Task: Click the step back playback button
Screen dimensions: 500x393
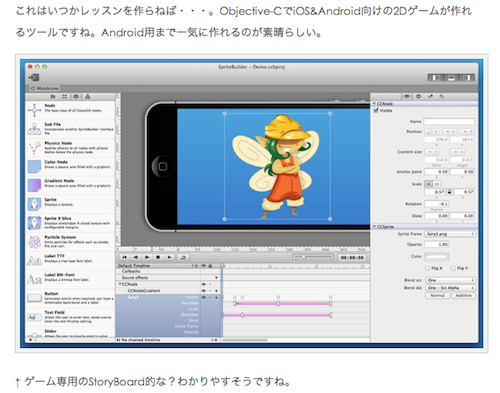Action: 136,257
